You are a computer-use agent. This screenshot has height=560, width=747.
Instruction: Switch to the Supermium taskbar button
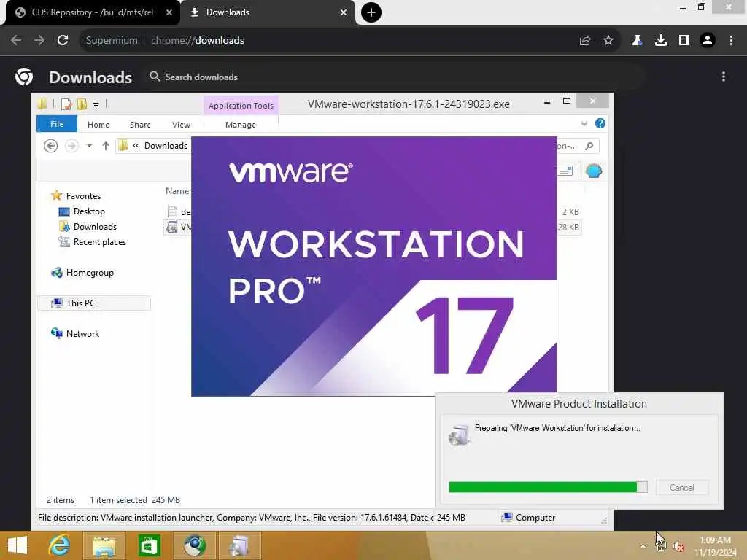pos(194,545)
